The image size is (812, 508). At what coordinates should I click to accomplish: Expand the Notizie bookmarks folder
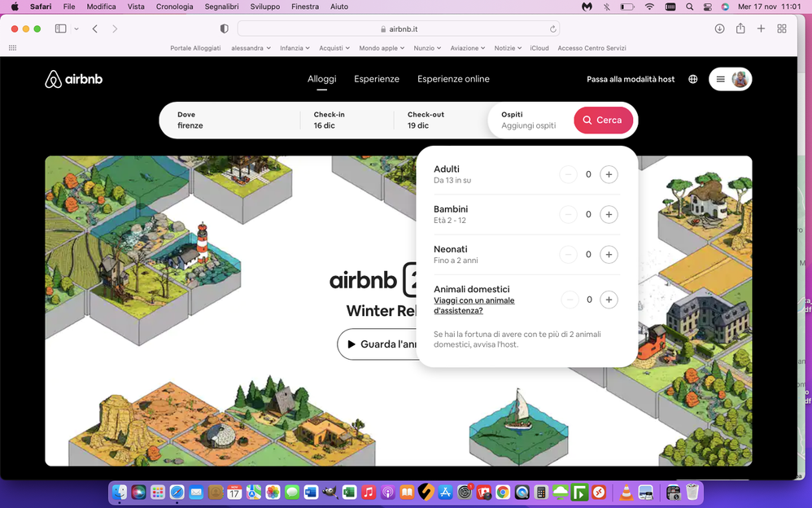(x=508, y=48)
